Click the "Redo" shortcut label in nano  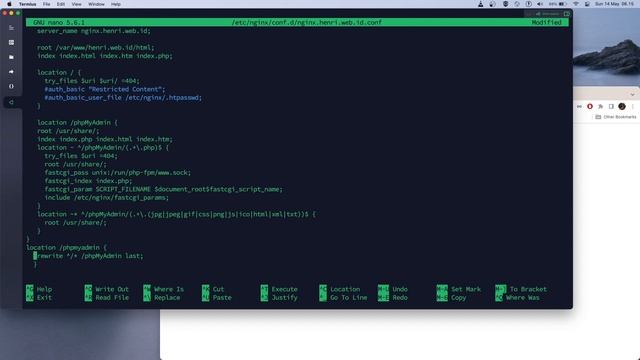[x=400, y=298]
